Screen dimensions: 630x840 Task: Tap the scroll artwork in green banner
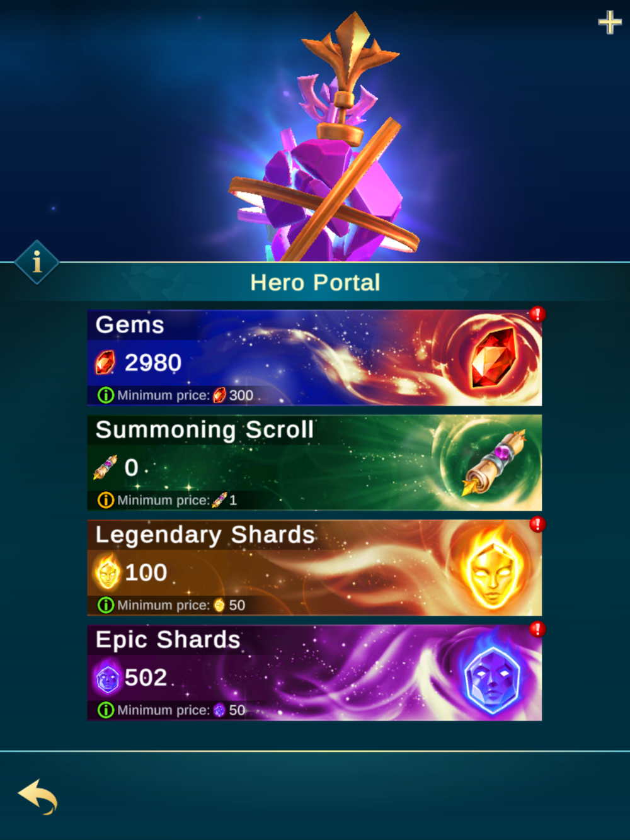pos(495,463)
